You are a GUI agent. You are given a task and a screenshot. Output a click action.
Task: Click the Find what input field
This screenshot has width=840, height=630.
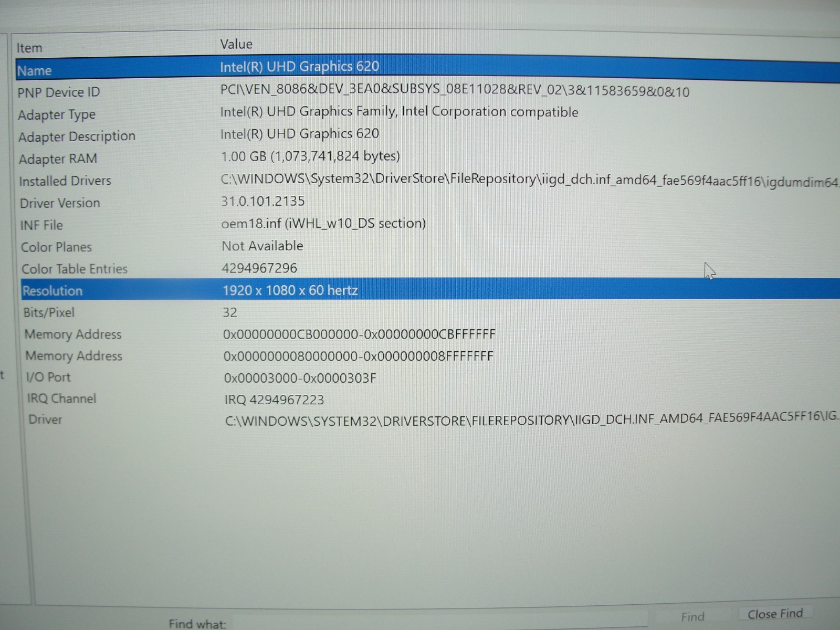point(440,621)
